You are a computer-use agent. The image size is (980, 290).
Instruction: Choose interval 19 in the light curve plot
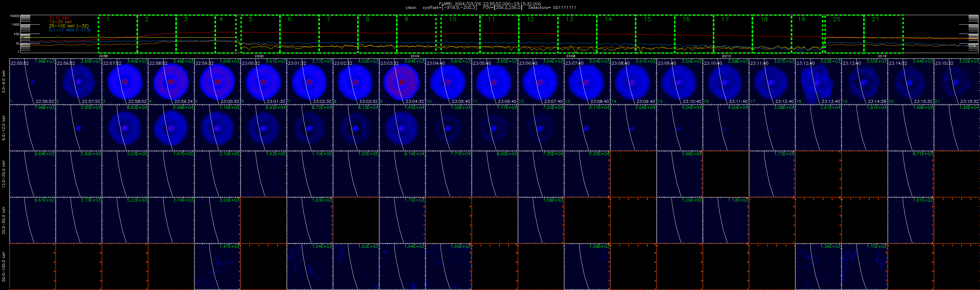click(x=807, y=34)
